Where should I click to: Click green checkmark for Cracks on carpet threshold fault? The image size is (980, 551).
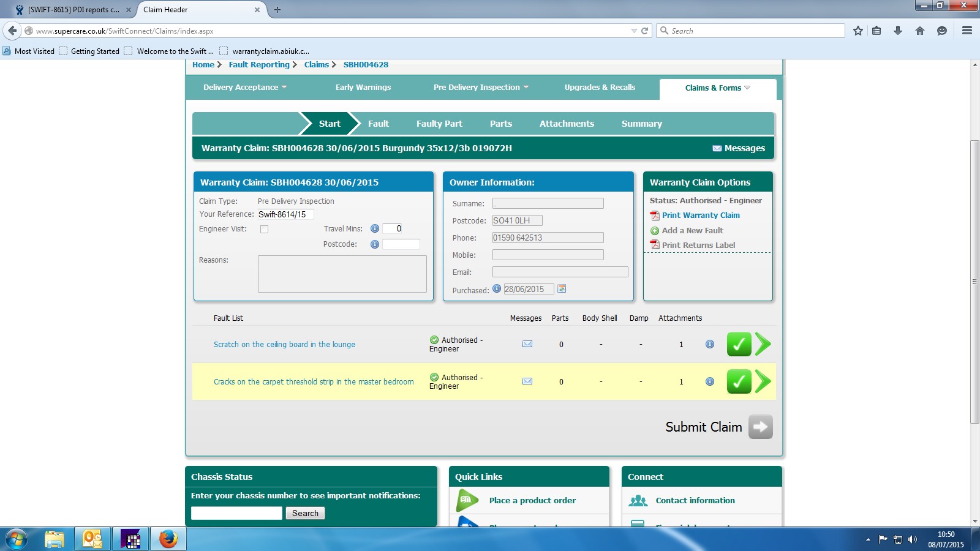pos(739,381)
